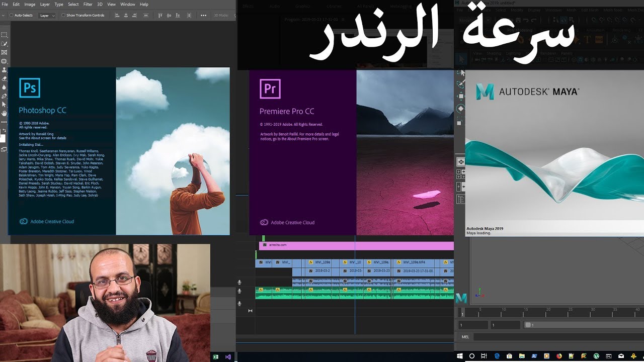Click Maya Lasso select tool

tap(460, 72)
